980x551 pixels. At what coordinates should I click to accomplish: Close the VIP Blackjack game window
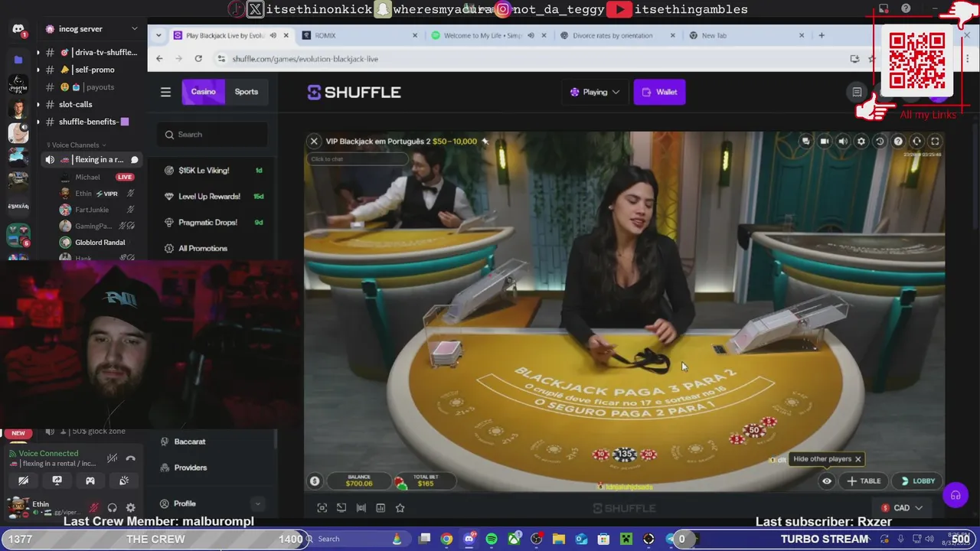coord(314,141)
